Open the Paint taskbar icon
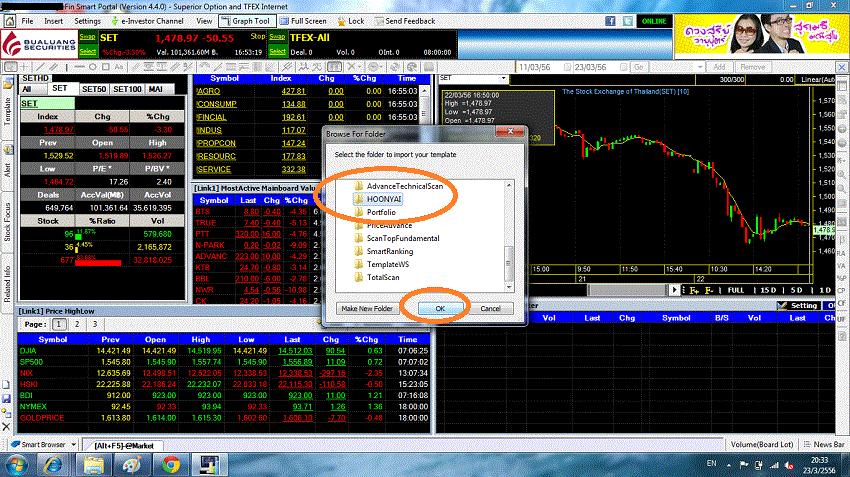 [132, 465]
